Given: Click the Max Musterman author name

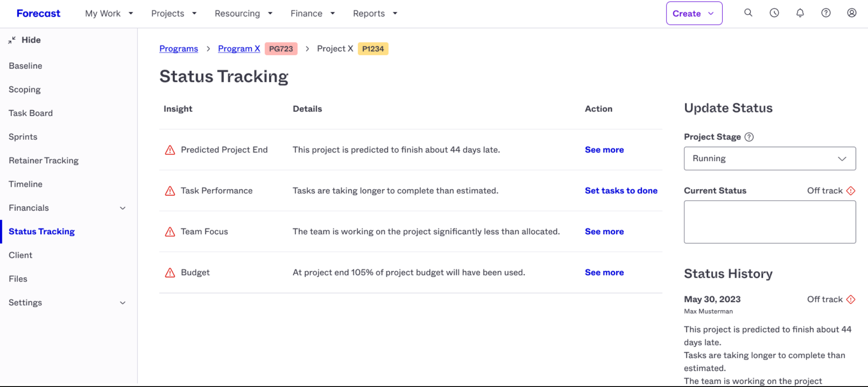Looking at the screenshot, I should click(708, 312).
